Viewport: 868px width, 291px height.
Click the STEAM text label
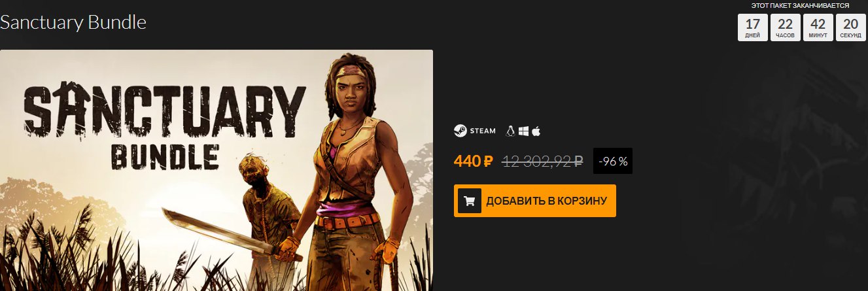pyautogui.click(x=483, y=131)
